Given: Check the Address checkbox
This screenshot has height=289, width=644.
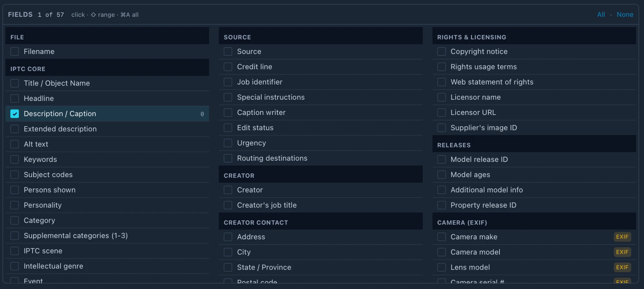Looking at the screenshot, I should tap(228, 237).
